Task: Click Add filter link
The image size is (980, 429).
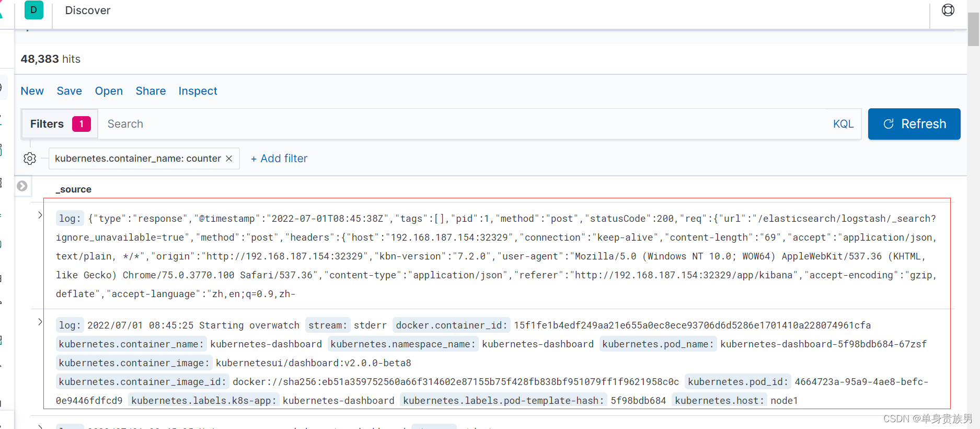Action: point(279,159)
